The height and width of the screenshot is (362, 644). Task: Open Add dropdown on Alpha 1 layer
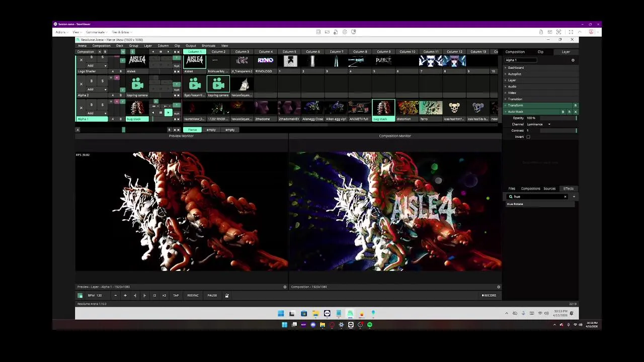coord(97,113)
